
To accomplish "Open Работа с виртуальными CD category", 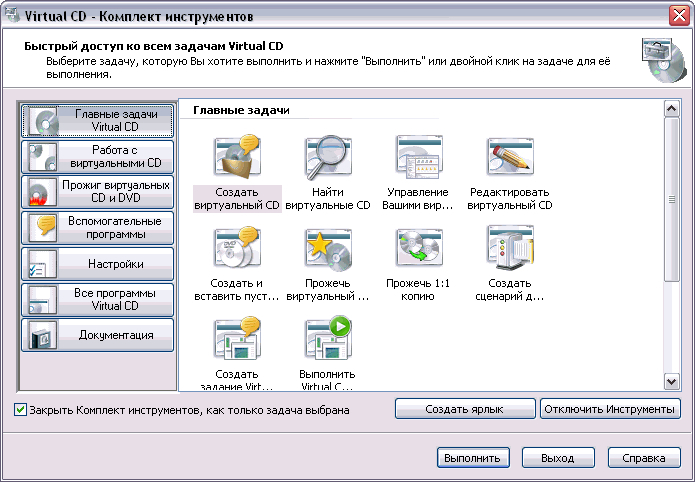I will pos(98,157).
